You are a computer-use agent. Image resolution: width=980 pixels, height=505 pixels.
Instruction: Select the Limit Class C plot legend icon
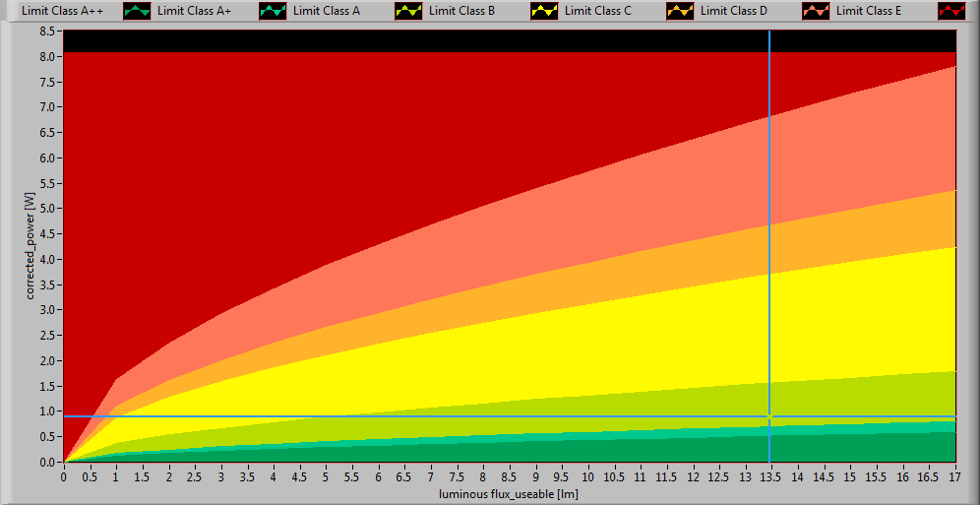(681, 11)
